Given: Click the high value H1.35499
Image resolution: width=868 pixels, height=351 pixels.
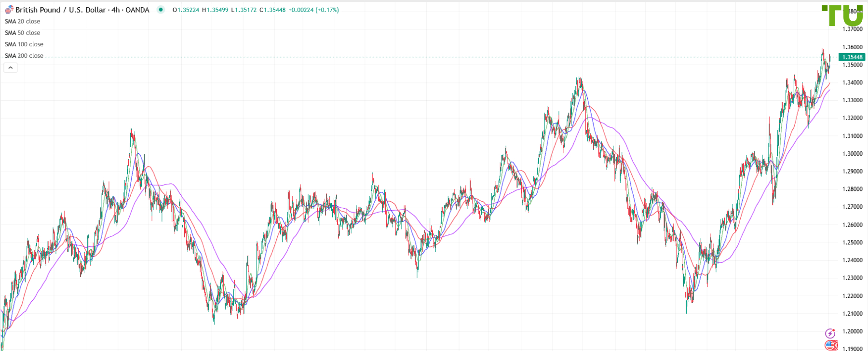Looking at the screenshot, I should coord(215,10).
